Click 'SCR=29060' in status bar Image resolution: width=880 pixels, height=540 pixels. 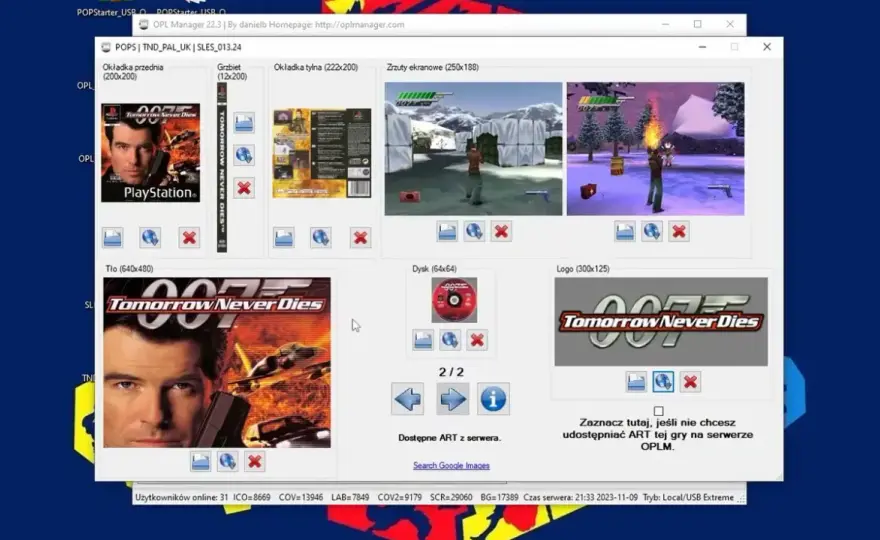coord(451,497)
